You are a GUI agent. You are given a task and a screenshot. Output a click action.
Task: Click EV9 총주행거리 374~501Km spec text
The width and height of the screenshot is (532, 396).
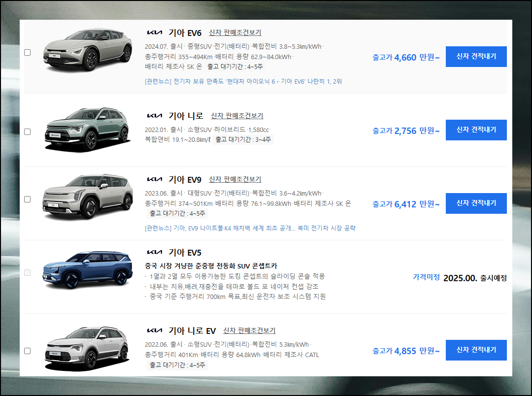(179, 203)
